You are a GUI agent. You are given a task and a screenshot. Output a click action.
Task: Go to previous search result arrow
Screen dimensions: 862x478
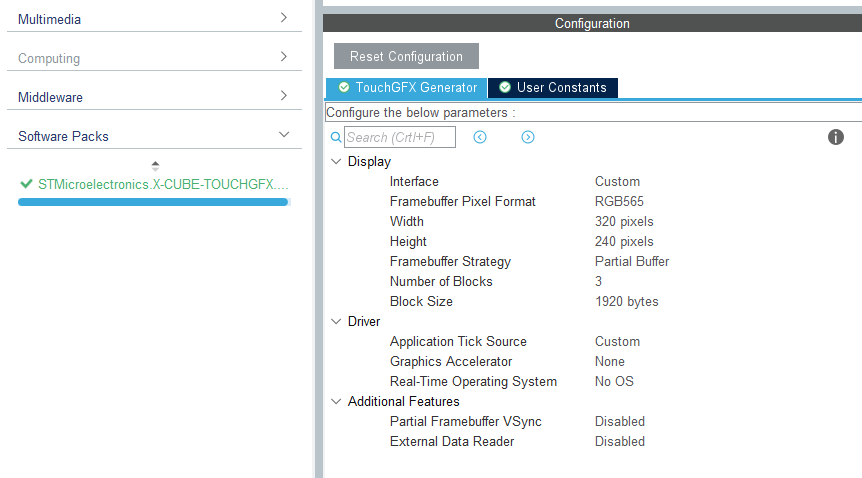tap(480, 137)
